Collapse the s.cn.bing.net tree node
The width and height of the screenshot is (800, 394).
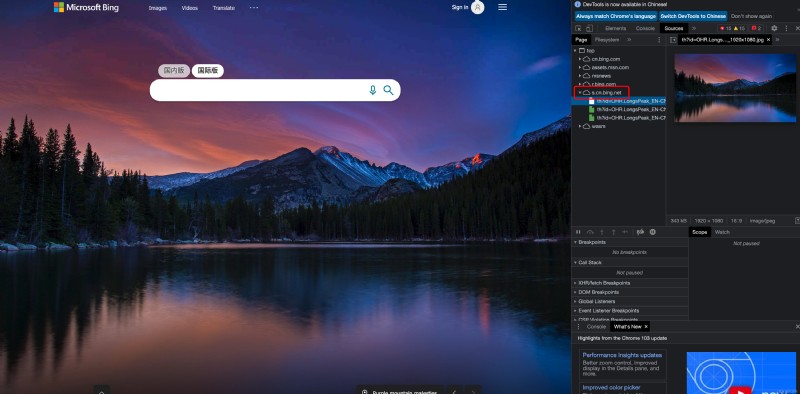pos(580,92)
